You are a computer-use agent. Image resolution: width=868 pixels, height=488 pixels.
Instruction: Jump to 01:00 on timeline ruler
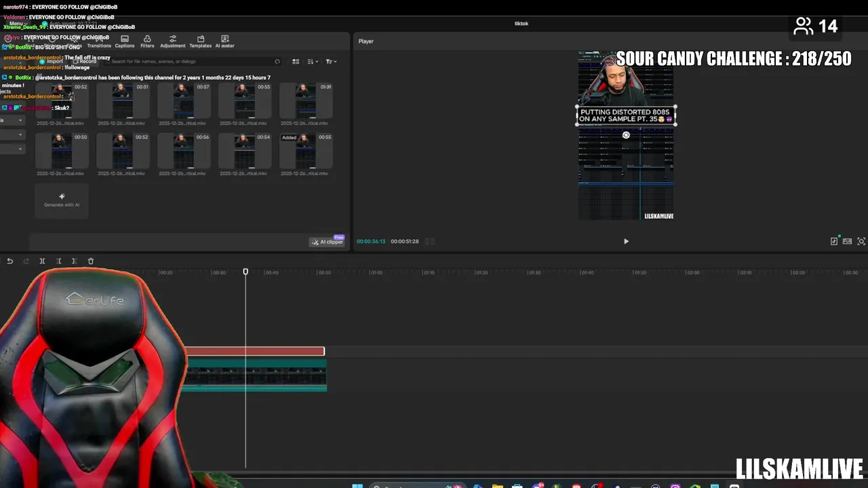[376, 272]
